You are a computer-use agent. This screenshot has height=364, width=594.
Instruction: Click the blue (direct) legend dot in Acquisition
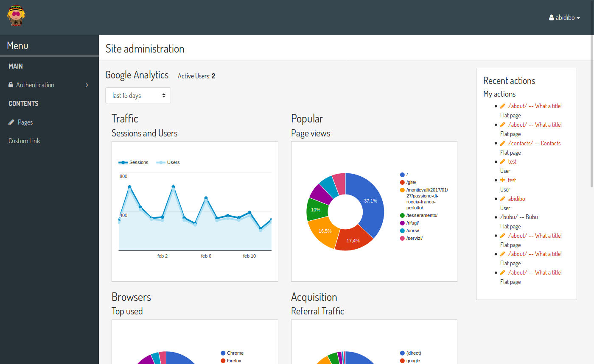tap(402, 353)
